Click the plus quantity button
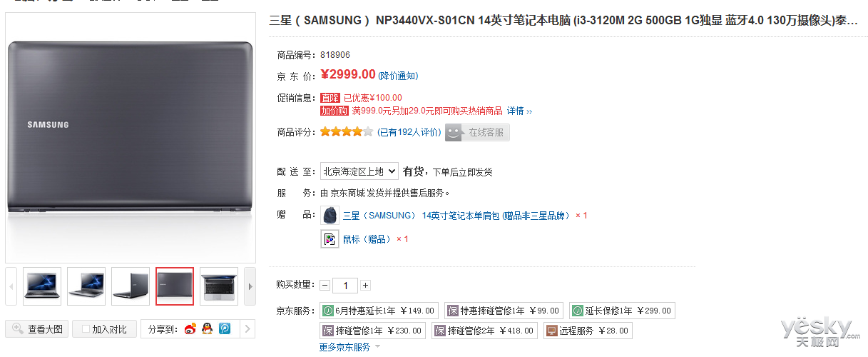The width and height of the screenshot is (868, 357). click(365, 285)
